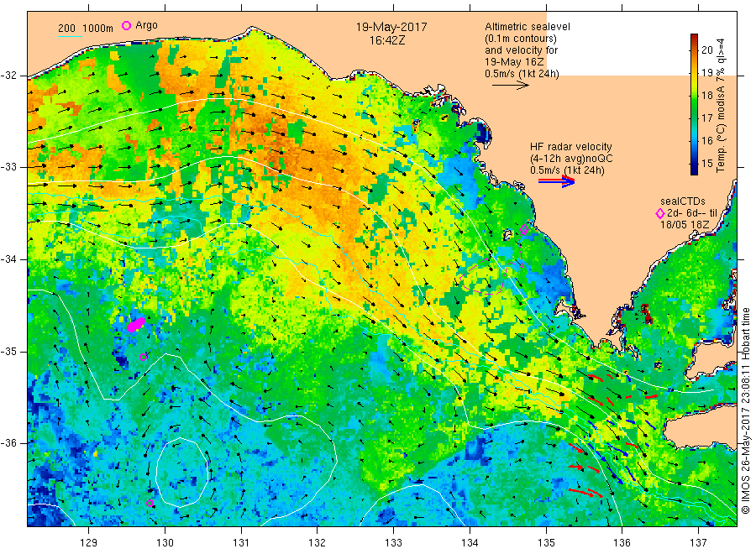Click the colorbar value 15
This screenshot has height=554, width=756.
(706, 164)
